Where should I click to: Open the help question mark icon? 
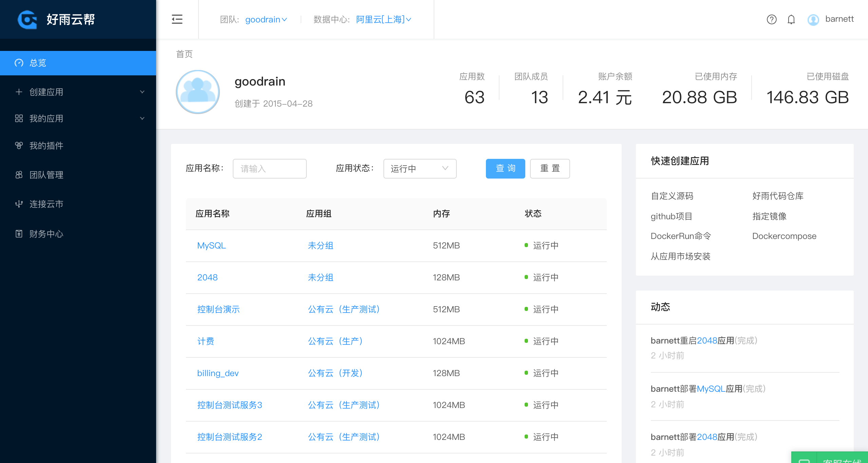coord(771,19)
